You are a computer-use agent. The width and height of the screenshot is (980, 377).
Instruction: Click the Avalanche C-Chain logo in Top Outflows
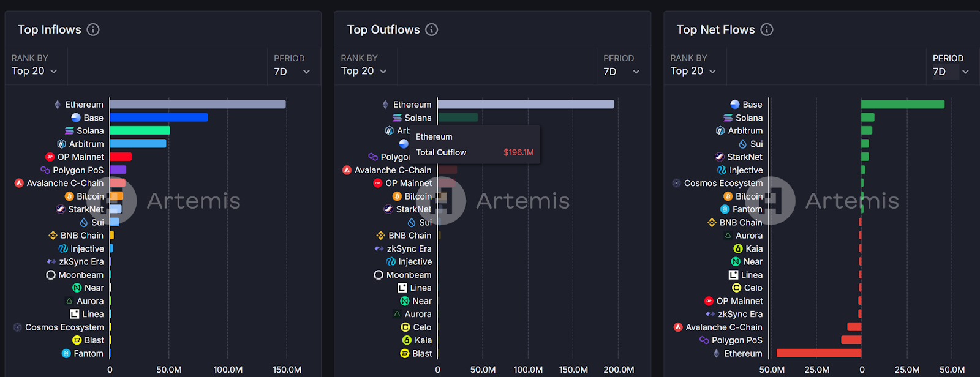tap(347, 170)
